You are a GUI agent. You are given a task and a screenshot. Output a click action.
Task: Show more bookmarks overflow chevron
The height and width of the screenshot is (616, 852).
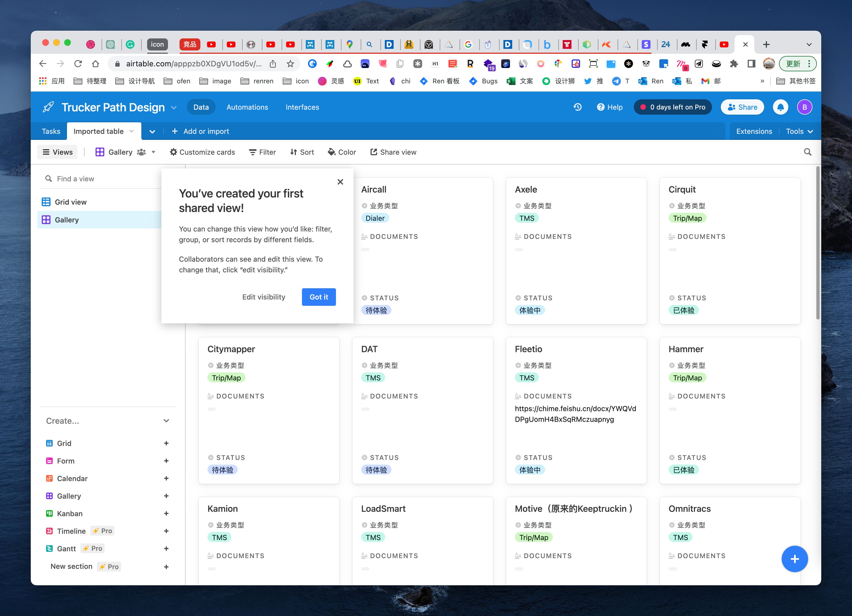click(762, 81)
